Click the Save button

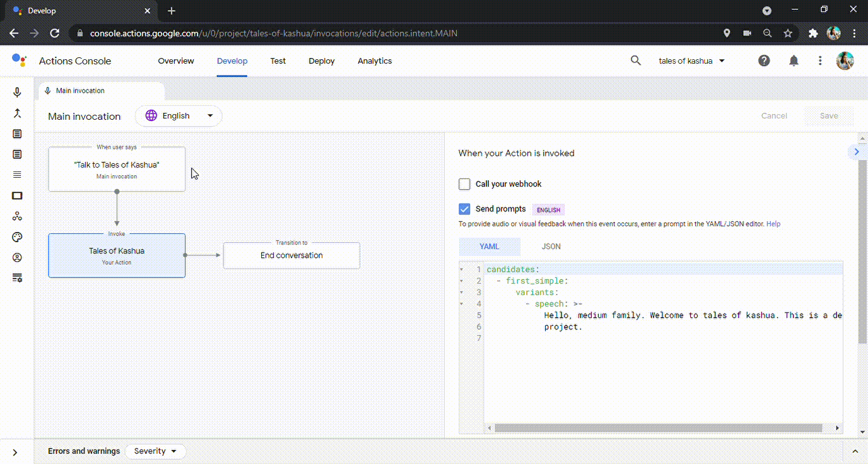[829, 116]
